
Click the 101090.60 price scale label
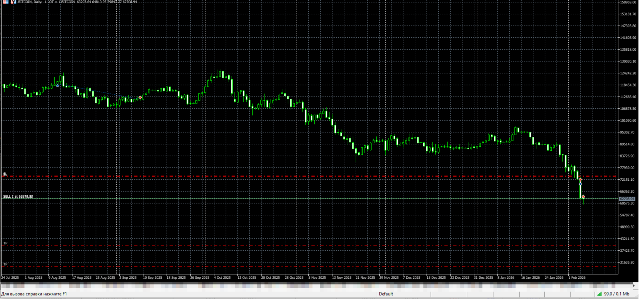click(x=628, y=120)
